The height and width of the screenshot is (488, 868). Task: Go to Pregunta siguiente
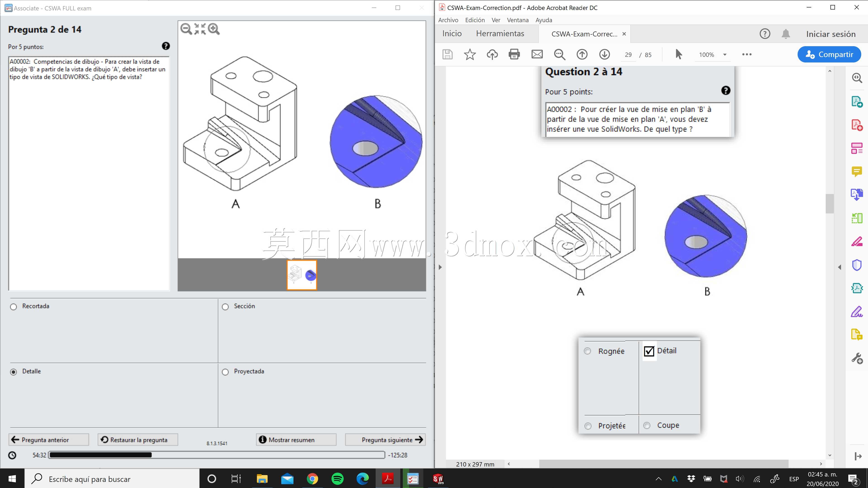pos(385,440)
